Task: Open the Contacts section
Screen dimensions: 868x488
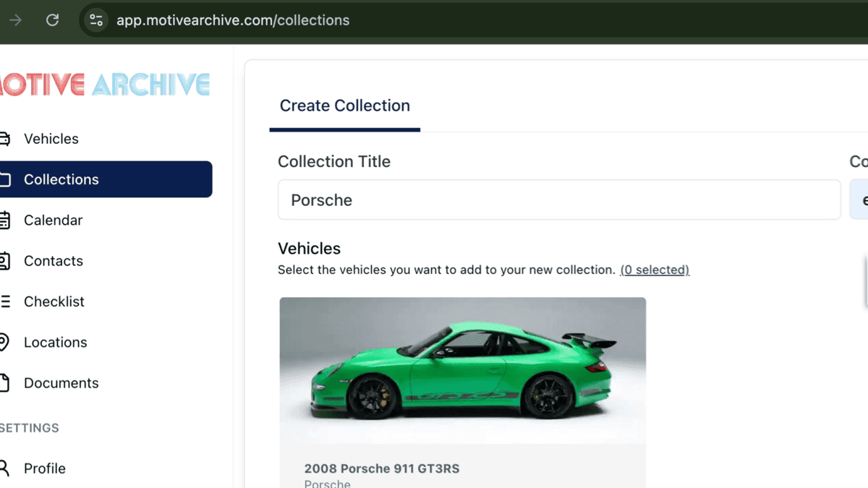Action: click(106, 261)
